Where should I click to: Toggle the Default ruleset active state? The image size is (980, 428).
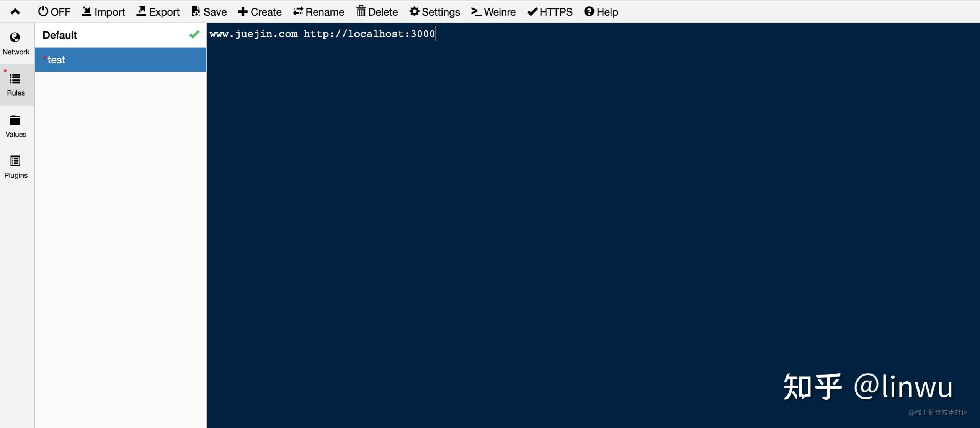pos(196,35)
